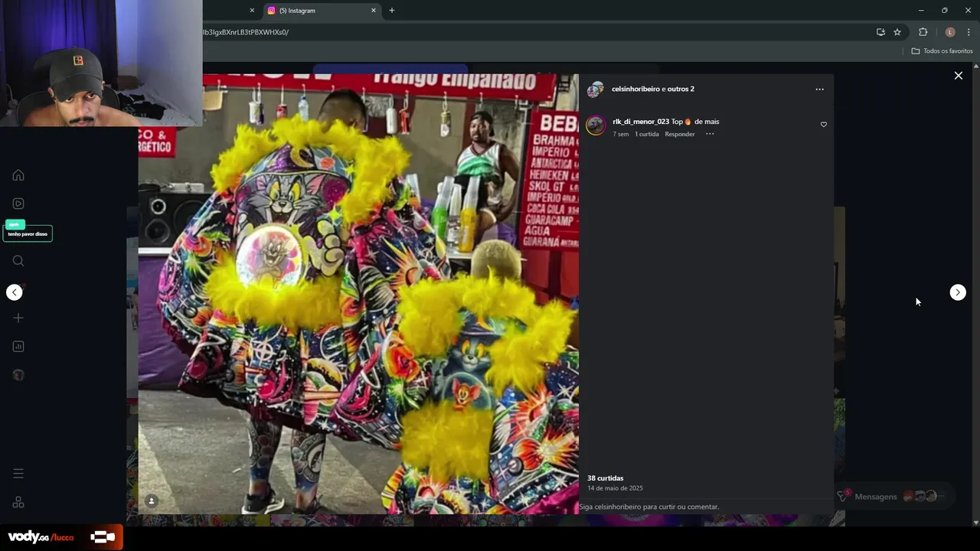Click celsinhoribeiro username in post header
The height and width of the screenshot is (551, 980).
coord(635,89)
